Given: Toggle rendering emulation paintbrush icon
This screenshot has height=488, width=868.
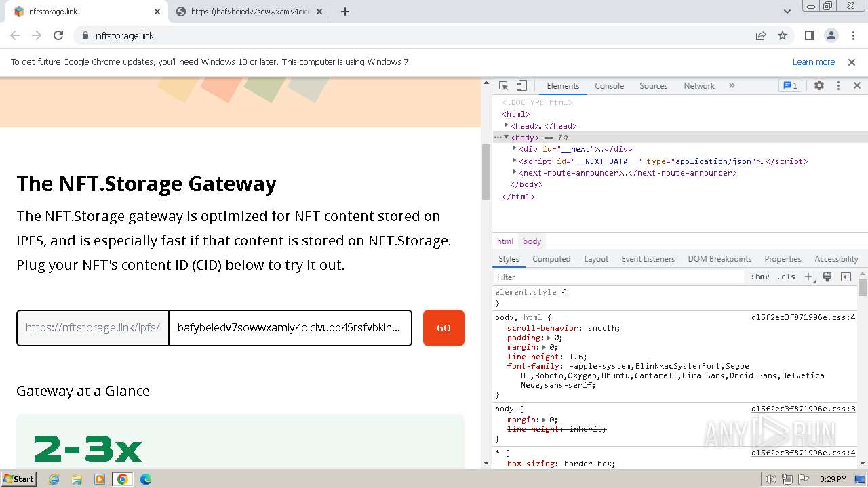Looking at the screenshot, I should [x=827, y=277].
